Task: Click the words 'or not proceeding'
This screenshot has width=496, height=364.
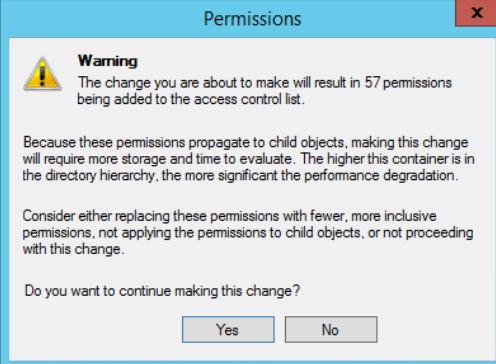Action: tap(421, 233)
